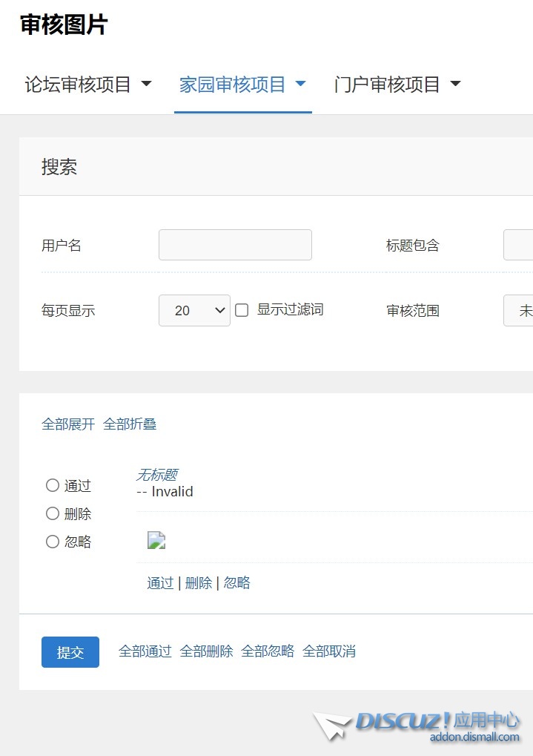Open the 无标题 item title link
The width and height of the screenshot is (533, 756).
tap(156, 475)
